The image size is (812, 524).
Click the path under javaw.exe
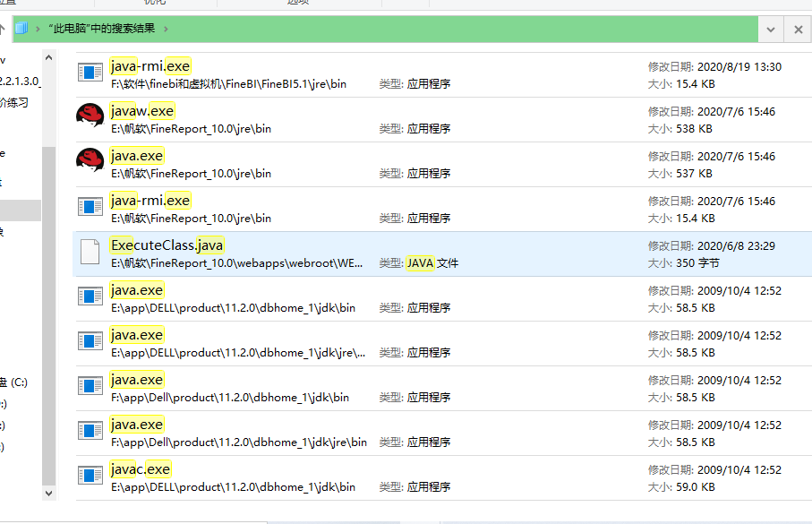point(191,129)
